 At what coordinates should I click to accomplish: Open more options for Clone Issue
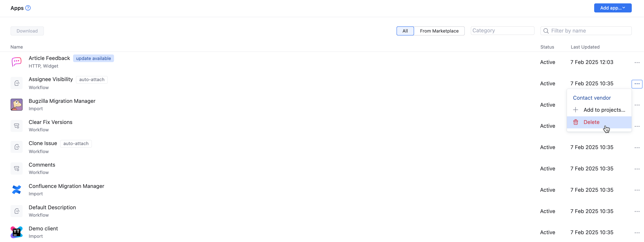click(637, 148)
